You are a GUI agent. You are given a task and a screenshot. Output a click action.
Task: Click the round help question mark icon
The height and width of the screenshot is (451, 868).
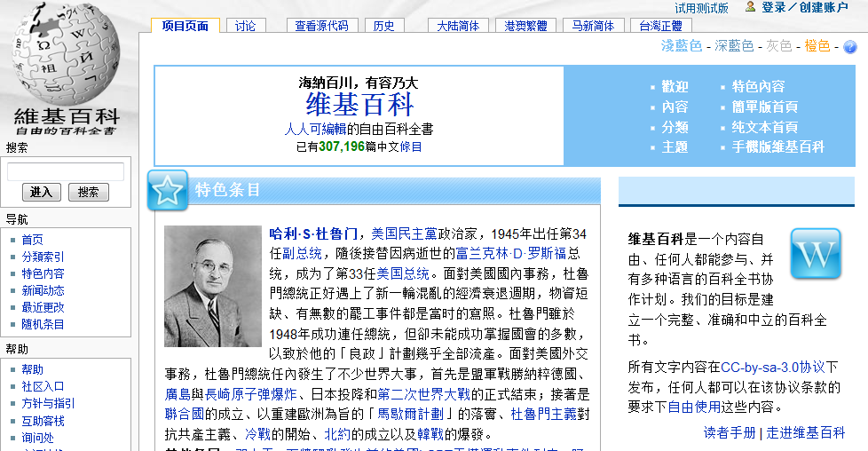point(849,46)
